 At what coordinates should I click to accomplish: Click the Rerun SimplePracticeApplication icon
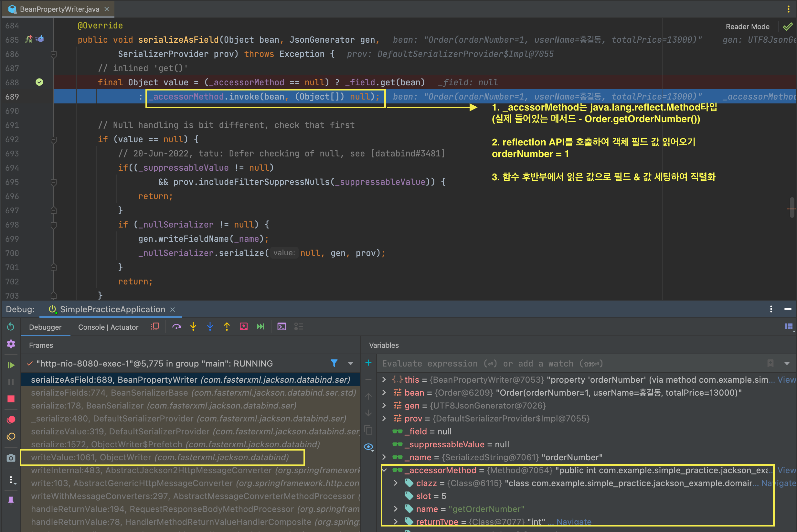pyautogui.click(x=11, y=327)
